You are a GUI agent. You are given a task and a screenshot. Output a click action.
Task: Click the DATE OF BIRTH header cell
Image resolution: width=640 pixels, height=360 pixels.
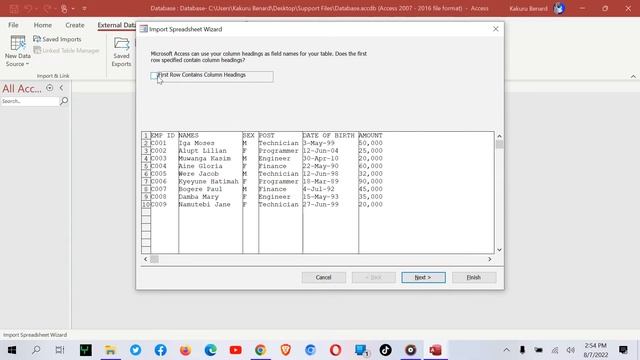(330, 136)
